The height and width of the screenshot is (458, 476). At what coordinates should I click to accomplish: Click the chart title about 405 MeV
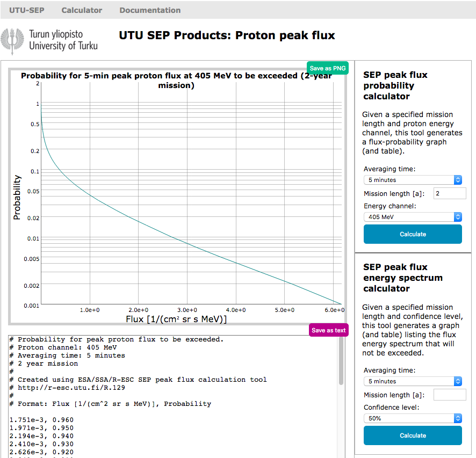(x=176, y=81)
